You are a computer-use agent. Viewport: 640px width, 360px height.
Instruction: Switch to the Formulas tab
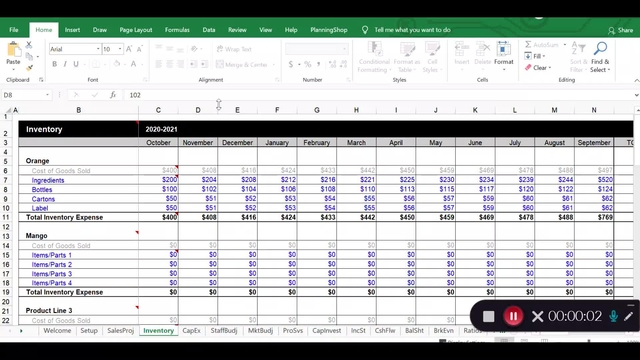(x=177, y=30)
